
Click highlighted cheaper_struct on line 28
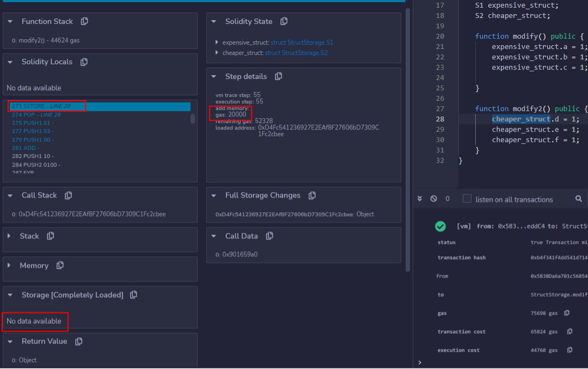[x=521, y=119]
